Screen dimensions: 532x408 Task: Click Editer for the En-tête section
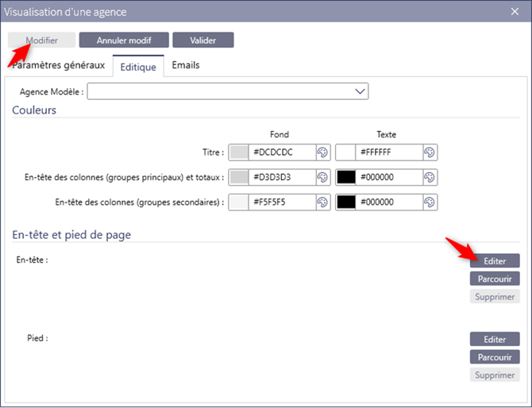494,260
